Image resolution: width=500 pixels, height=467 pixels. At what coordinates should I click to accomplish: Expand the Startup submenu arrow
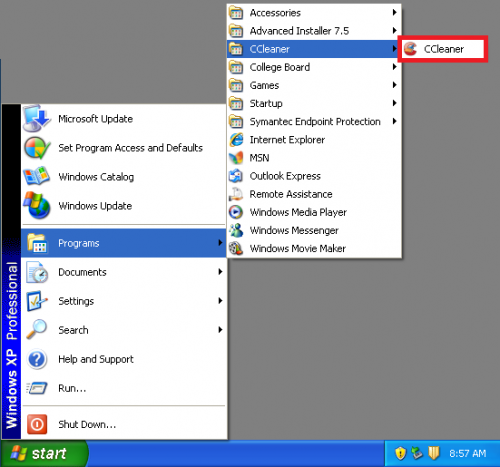395,103
